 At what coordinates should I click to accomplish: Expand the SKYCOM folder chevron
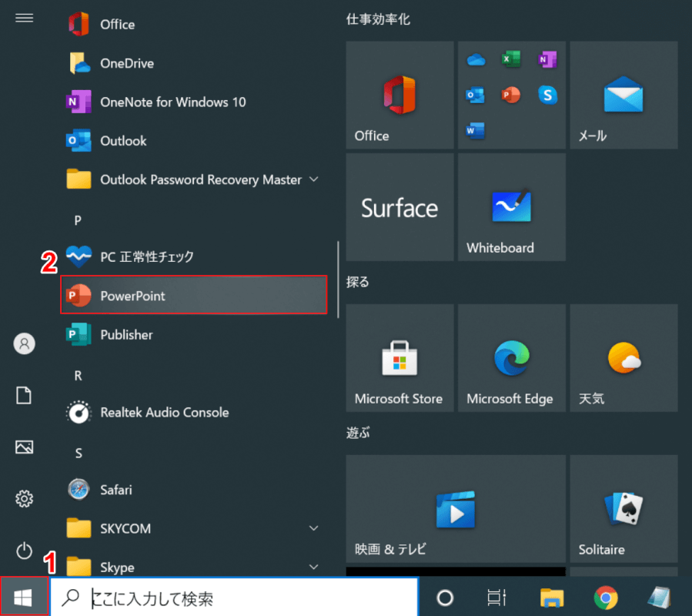pyautogui.click(x=314, y=528)
